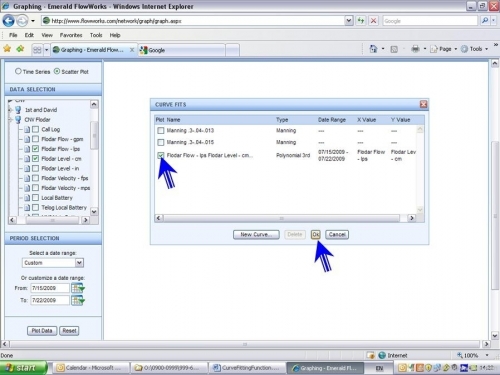Open the From date calendar picker
500x375 pixels.
click(x=78, y=288)
